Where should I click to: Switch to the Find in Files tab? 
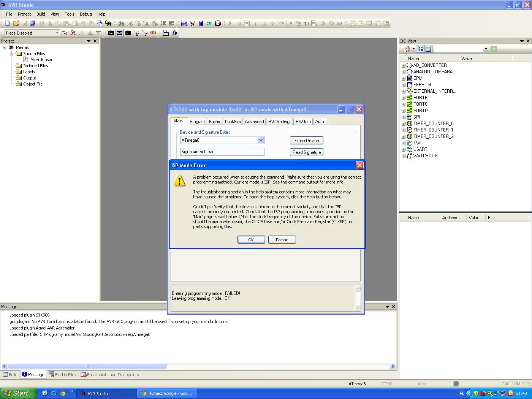point(63,375)
